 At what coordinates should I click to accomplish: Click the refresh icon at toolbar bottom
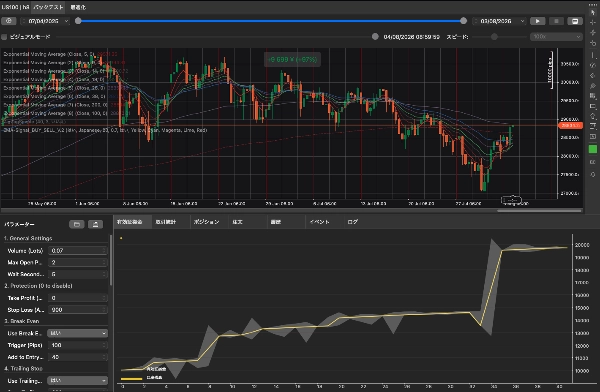click(x=593, y=175)
